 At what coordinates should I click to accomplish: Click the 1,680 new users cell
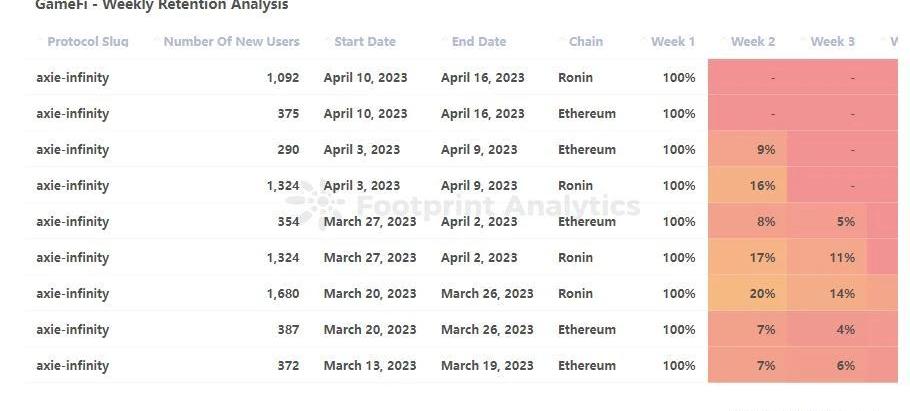(283, 294)
